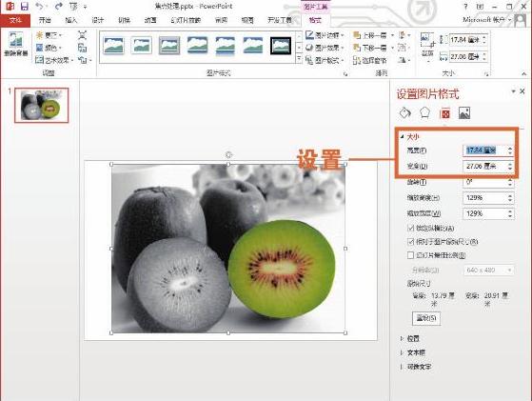Collapse the 大小 size section

coord(402,137)
